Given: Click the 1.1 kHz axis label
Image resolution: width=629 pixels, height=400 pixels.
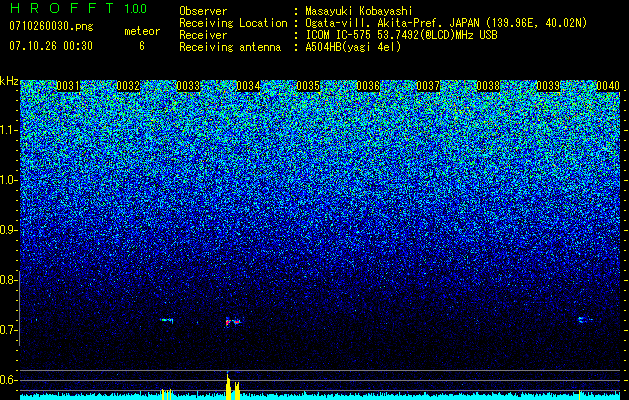Looking at the screenshot, I should pyautogui.click(x=9, y=130).
